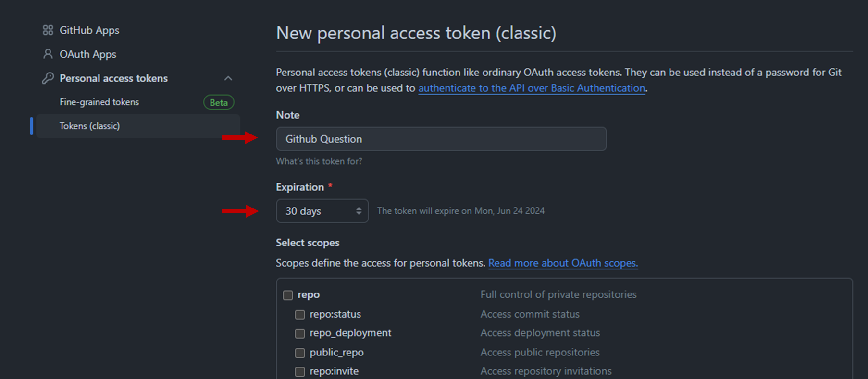The width and height of the screenshot is (868, 379).
Task: Select Tokens (classic) in the sidebar
Action: [138, 126]
